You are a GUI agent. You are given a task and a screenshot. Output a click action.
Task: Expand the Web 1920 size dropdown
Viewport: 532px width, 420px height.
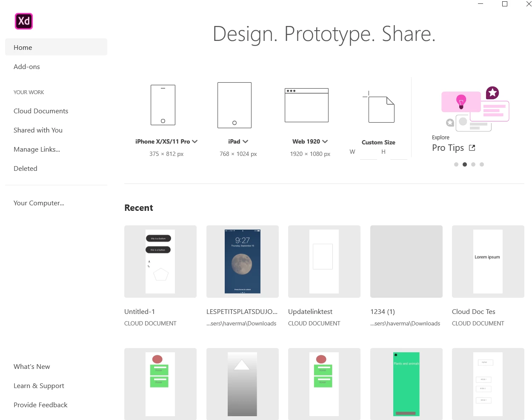pyautogui.click(x=325, y=141)
